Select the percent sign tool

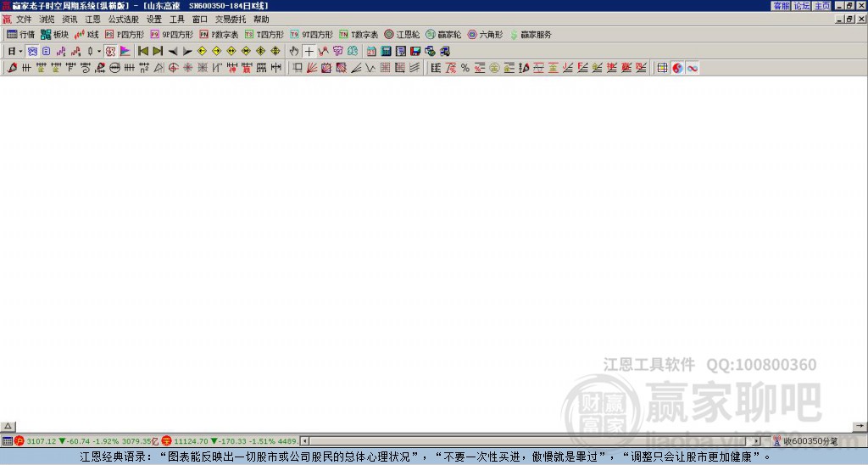(465, 68)
